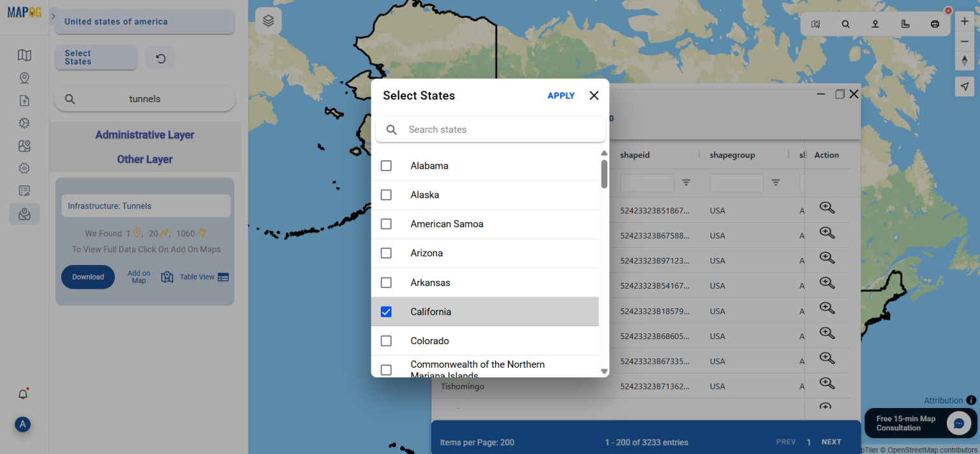Image resolution: width=980 pixels, height=454 pixels.
Task: Open the layers panel icon on the map
Action: tap(267, 20)
